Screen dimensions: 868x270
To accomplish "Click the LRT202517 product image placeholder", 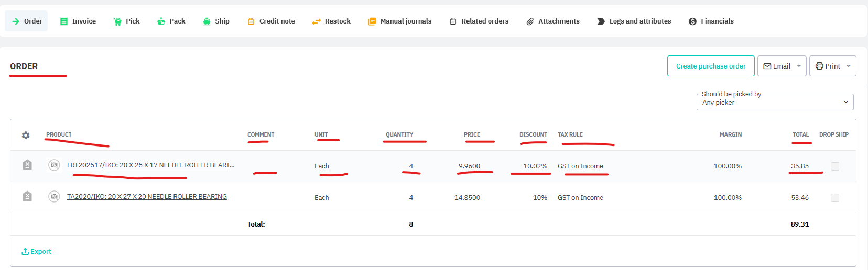I will pyautogui.click(x=54, y=165).
